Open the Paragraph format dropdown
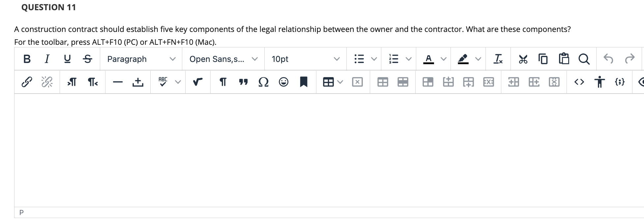644x220 pixels. [x=141, y=59]
